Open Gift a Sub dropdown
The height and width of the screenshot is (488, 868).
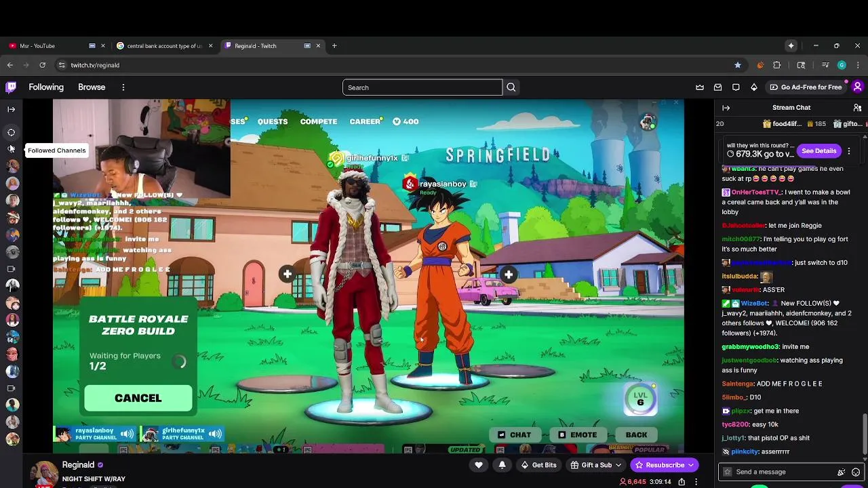[596, 465]
